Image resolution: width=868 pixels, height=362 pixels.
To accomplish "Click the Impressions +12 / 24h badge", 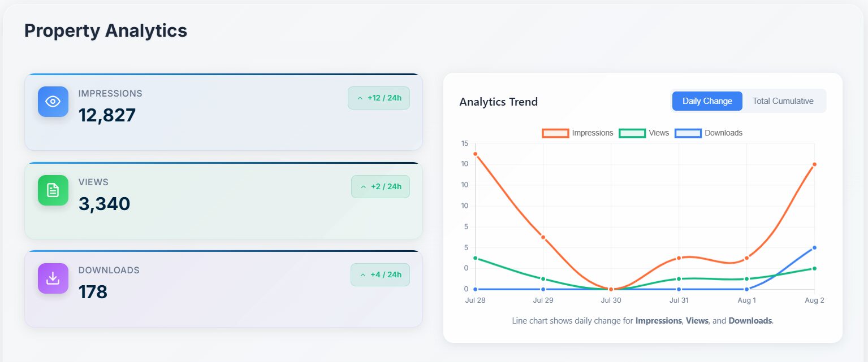I will coord(378,98).
